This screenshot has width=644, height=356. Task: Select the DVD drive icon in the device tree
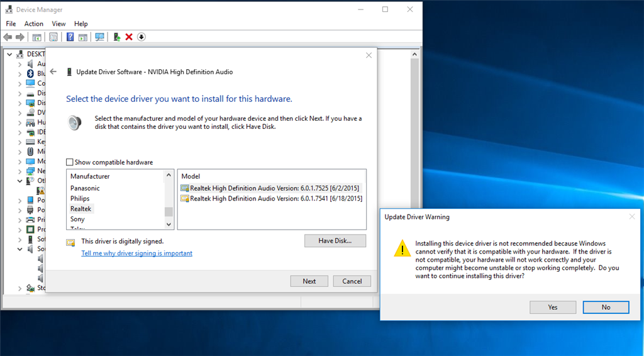click(30, 113)
